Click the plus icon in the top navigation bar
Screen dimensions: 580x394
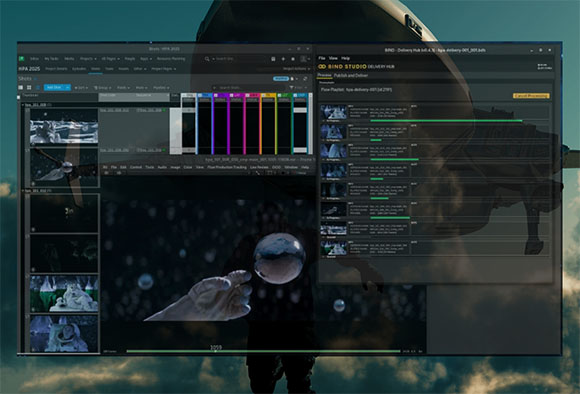[283, 59]
